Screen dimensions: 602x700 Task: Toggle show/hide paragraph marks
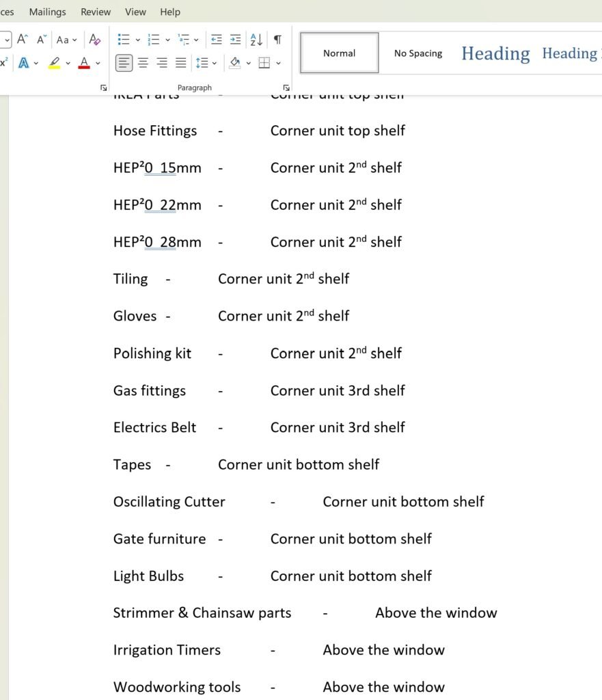277,40
